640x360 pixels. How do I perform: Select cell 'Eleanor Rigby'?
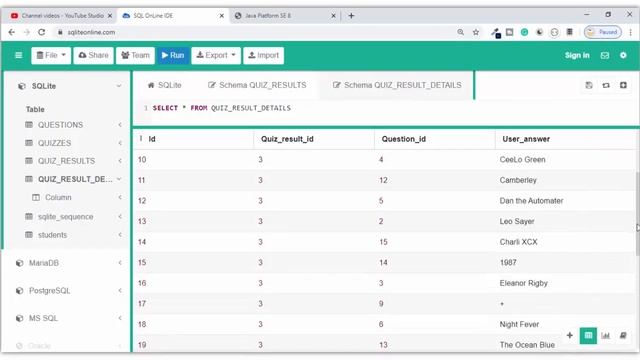tap(524, 283)
